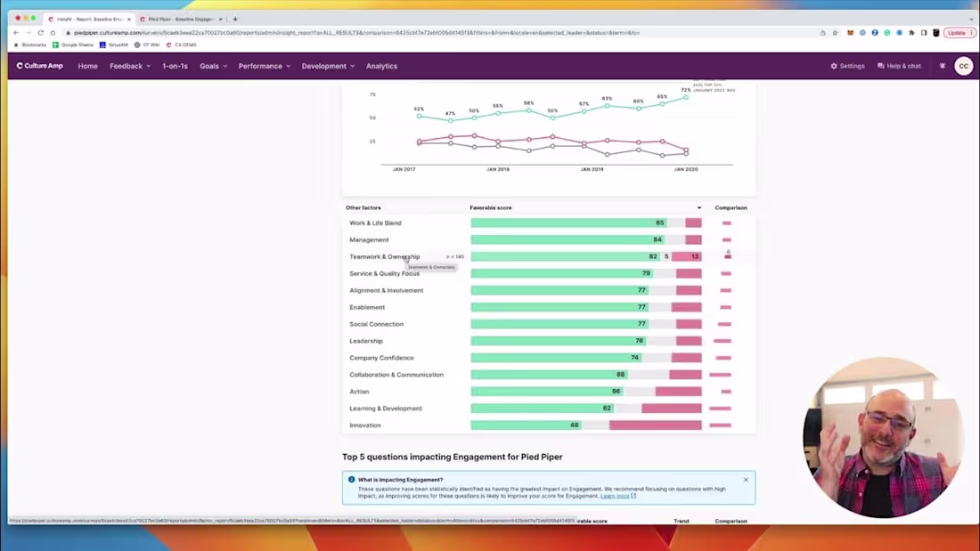The height and width of the screenshot is (551, 980).
Task: Click the Culture Amp logo icon
Action: (x=18, y=65)
